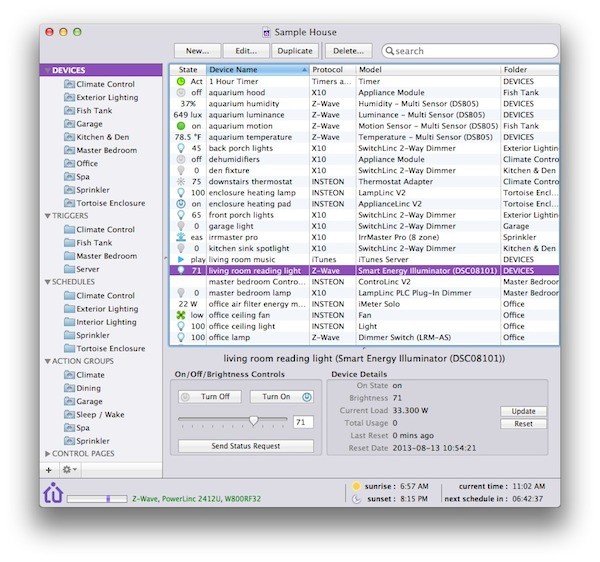The height and width of the screenshot is (562, 600).
Task: Collapse the TRIGGERS section
Action: [x=46, y=216]
